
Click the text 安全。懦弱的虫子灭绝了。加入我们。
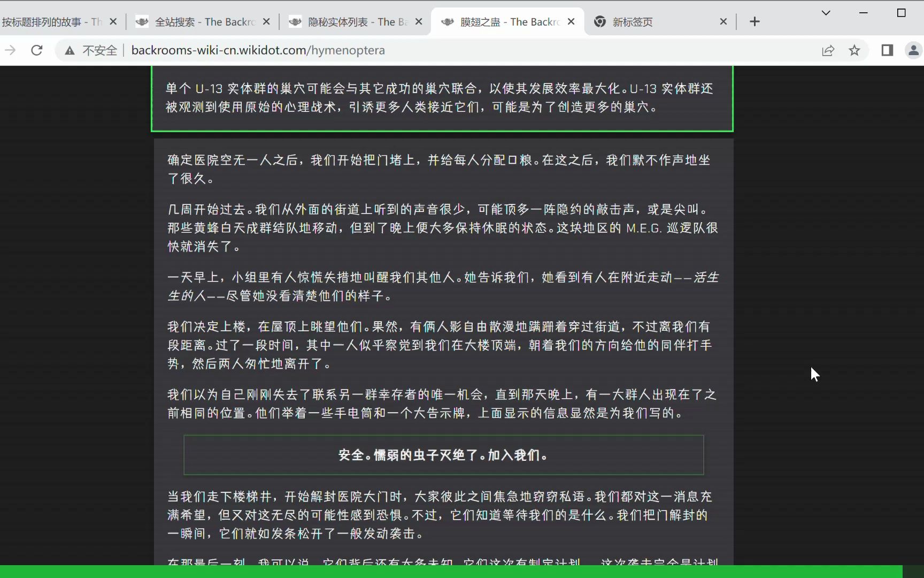coord(443,455)
